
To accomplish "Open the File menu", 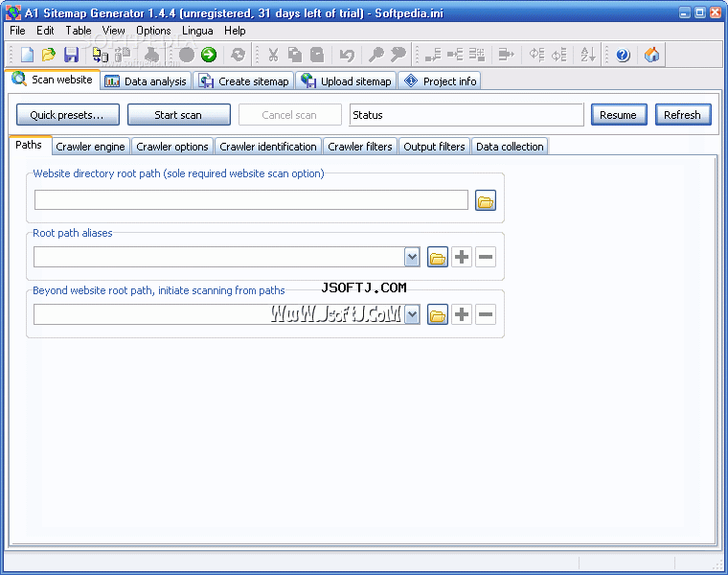I will coord(17,31).
